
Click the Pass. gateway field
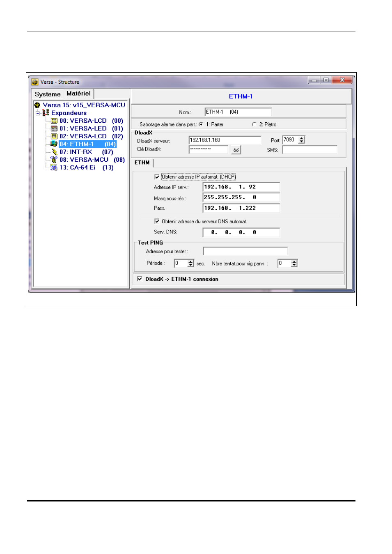(241, 208)
